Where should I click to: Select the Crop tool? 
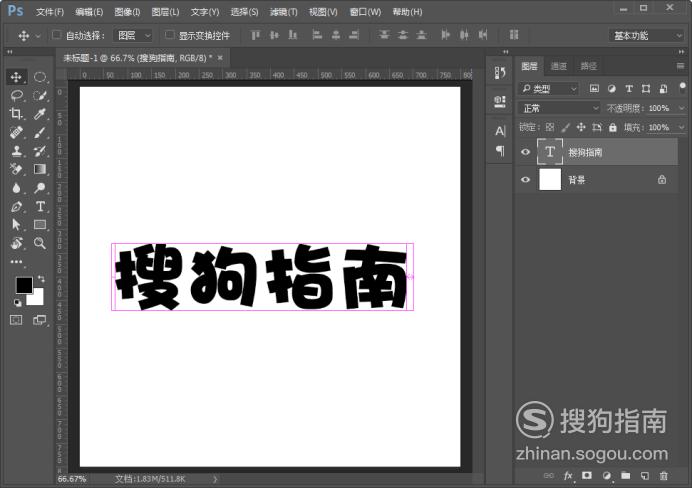(x=16, y=114)
